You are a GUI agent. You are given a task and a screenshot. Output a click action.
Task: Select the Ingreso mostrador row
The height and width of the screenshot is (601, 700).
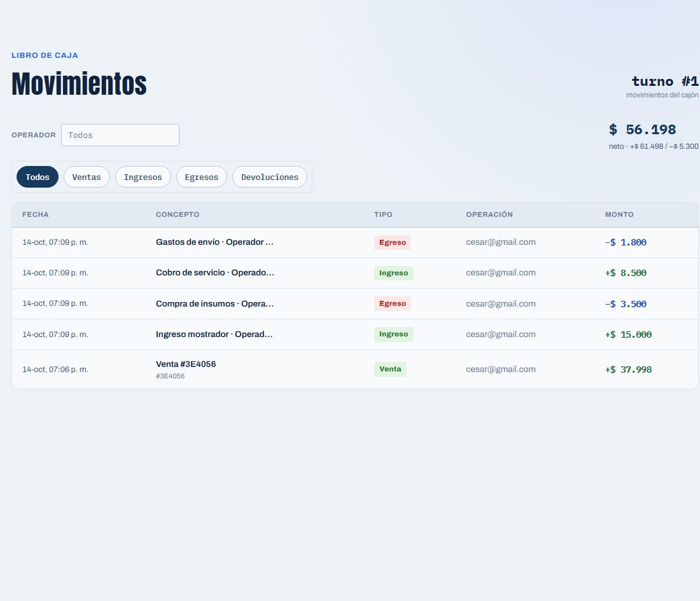pos(355,335)
